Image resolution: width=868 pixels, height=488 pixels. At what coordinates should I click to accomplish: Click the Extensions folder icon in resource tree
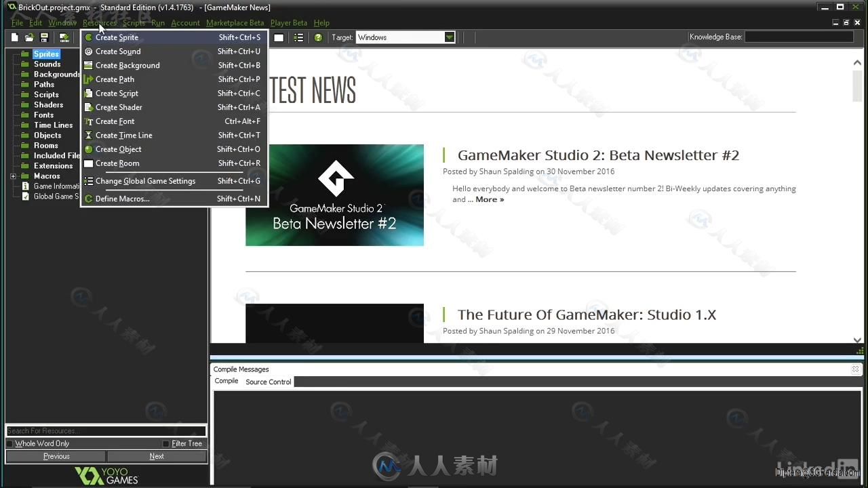[x=25, y=165]
